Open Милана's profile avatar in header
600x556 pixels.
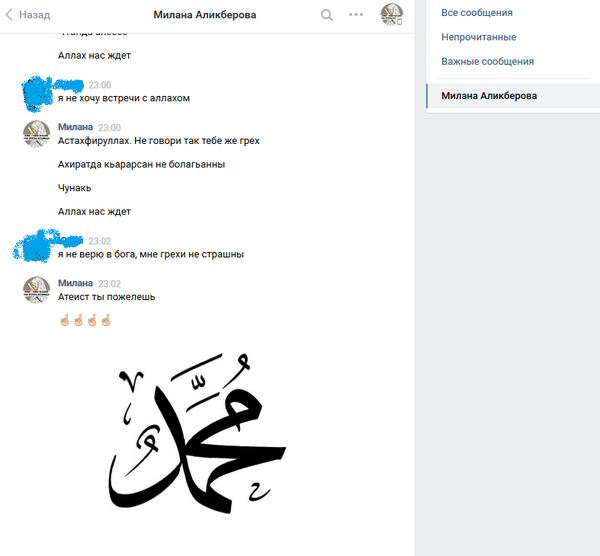coord(391,15)
